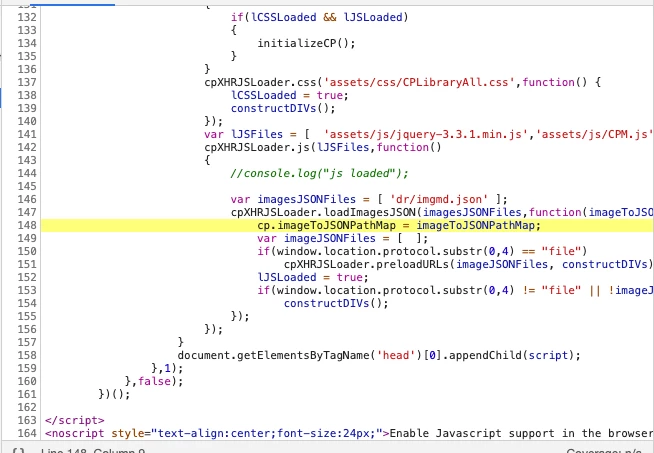Click 'constructDIVs();' on line 154
Viewport: 654px width, 453px height.
pyautogui.click(x=336, y=303)
